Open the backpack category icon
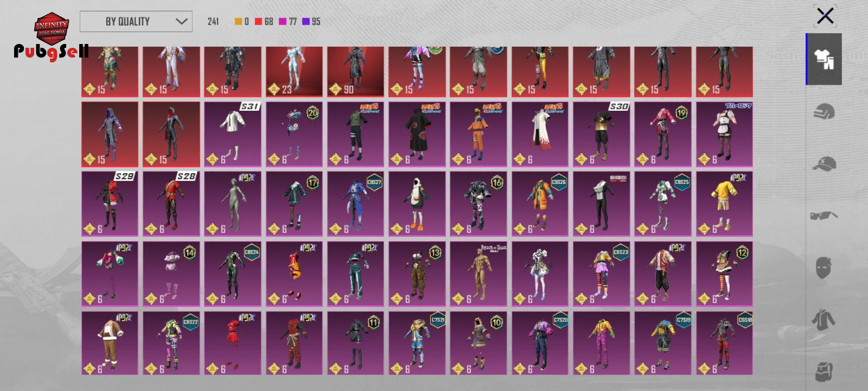This screenshot has width=868, height=391. 824,371
